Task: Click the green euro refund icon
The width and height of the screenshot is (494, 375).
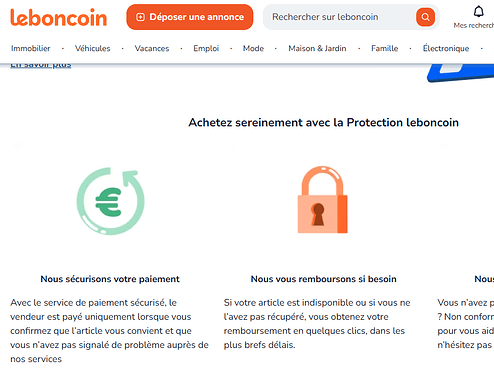Action: pos(111,201)
